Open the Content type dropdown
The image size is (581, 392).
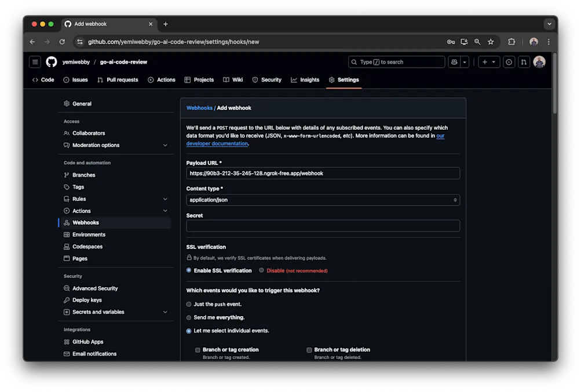(x=323, y=199)
